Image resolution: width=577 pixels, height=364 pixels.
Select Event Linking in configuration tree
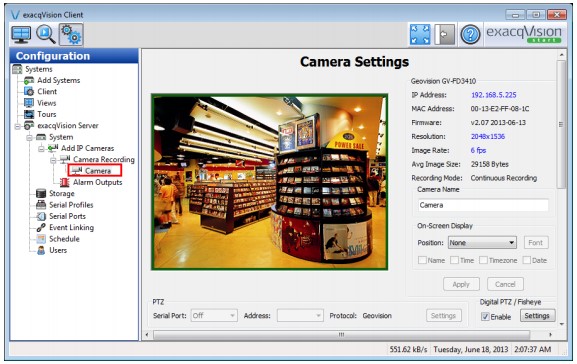(71, 227)
